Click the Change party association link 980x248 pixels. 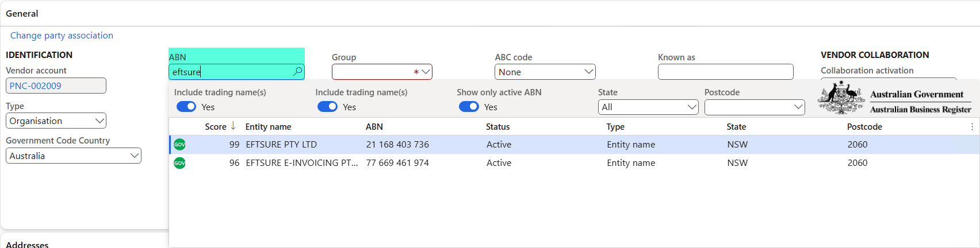point(62,36)
